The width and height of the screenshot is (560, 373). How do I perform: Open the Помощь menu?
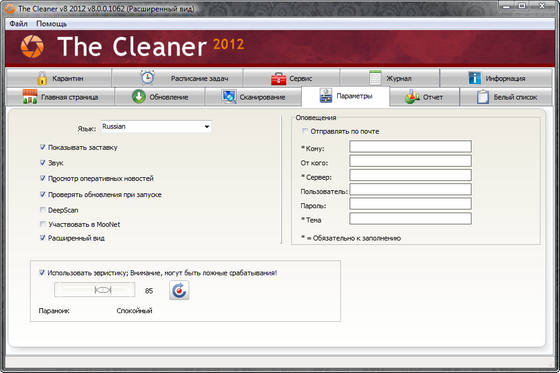tap(51, 24)
